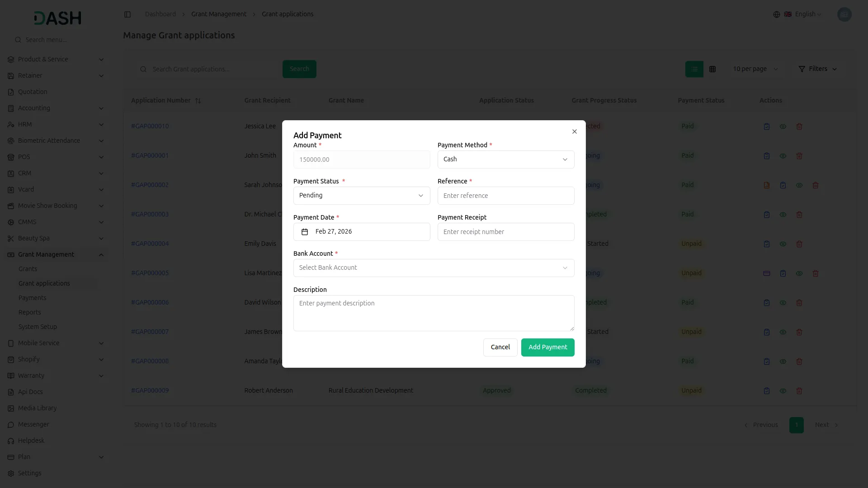Open the calendar icon in Payment Date field
Screen dimensions: 868x488
[x=305, y=232]
